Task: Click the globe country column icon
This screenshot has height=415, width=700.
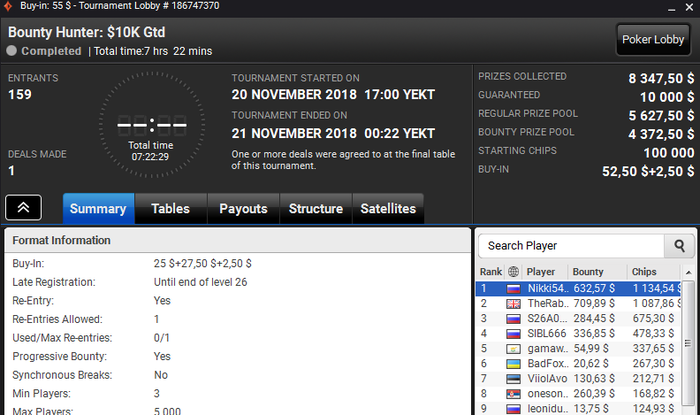Action: (x=513, y=271)
